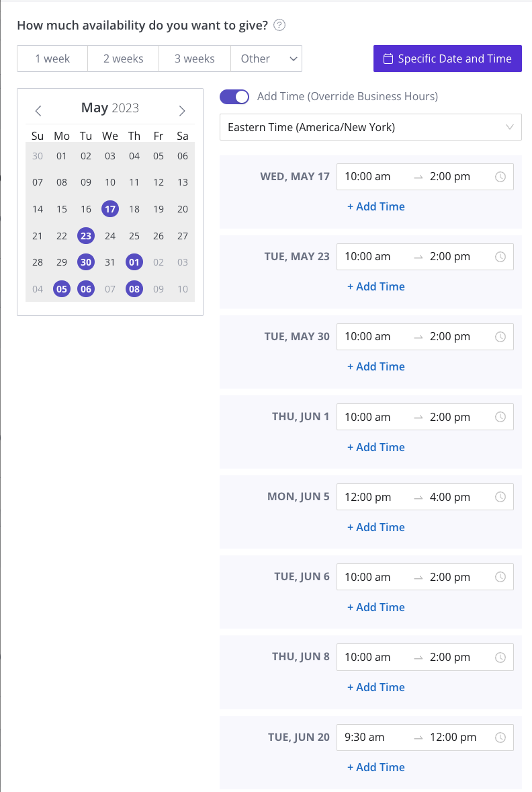532x792 pixels.
Task: Click clock icon for Thu, Jun 8
Action: pos(500,657)
